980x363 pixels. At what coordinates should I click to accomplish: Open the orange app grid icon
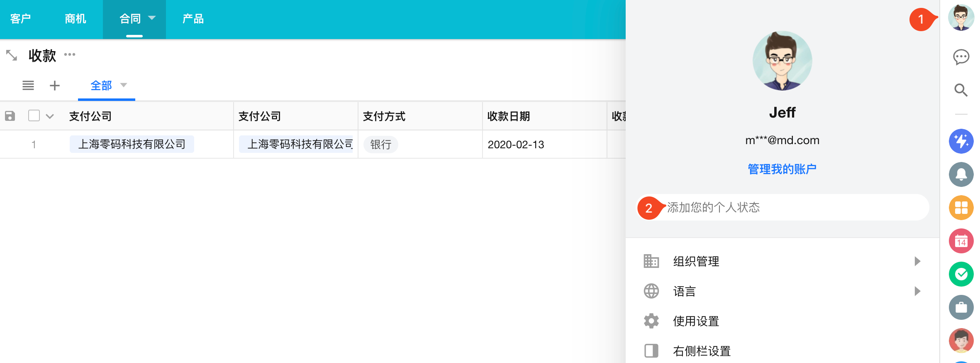pyautogui.click(x=961, y=208)
